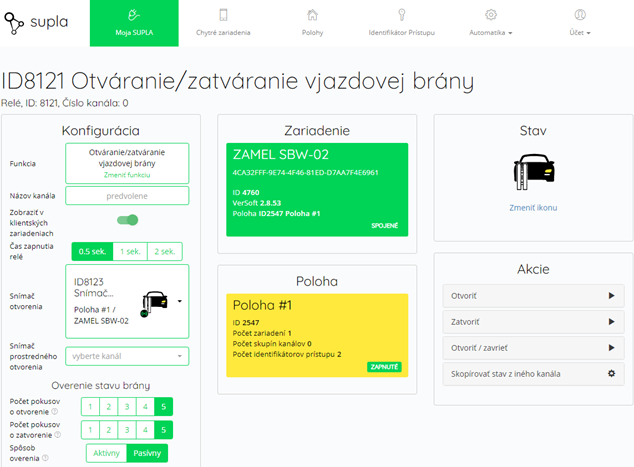Open the ZAMEL SBW-02 device card
The width and height of the screenshot is (634, 467).
317,190
